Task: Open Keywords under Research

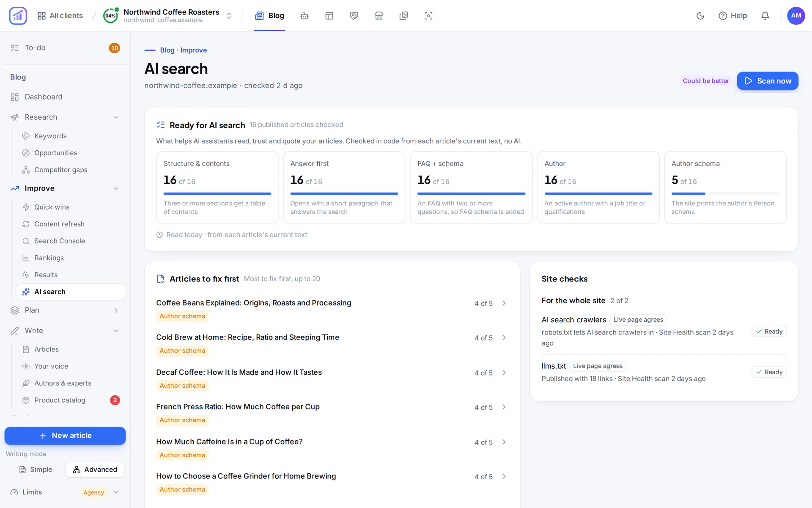Action: (x=71, y=136)
